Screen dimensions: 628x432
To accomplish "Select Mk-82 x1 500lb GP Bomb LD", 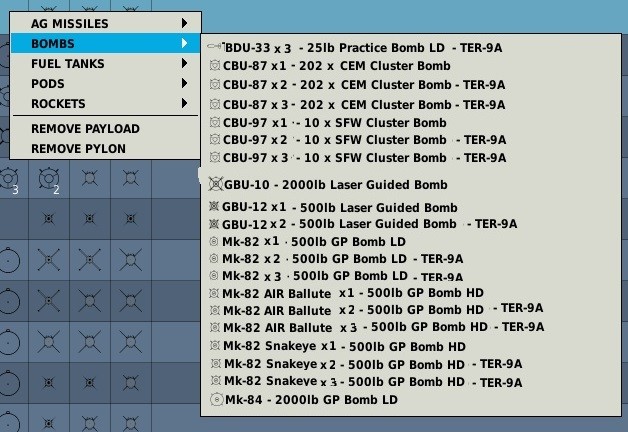I will (x=308, y=241).
